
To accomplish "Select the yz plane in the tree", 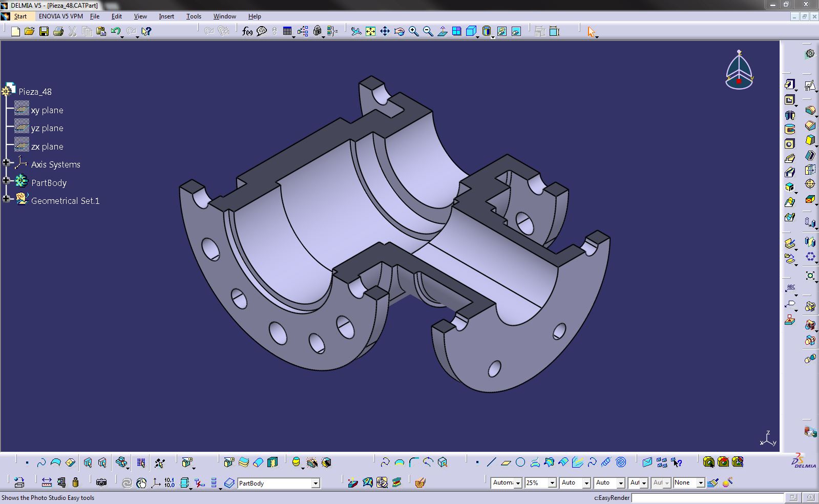I will click(x=47, y=128).
